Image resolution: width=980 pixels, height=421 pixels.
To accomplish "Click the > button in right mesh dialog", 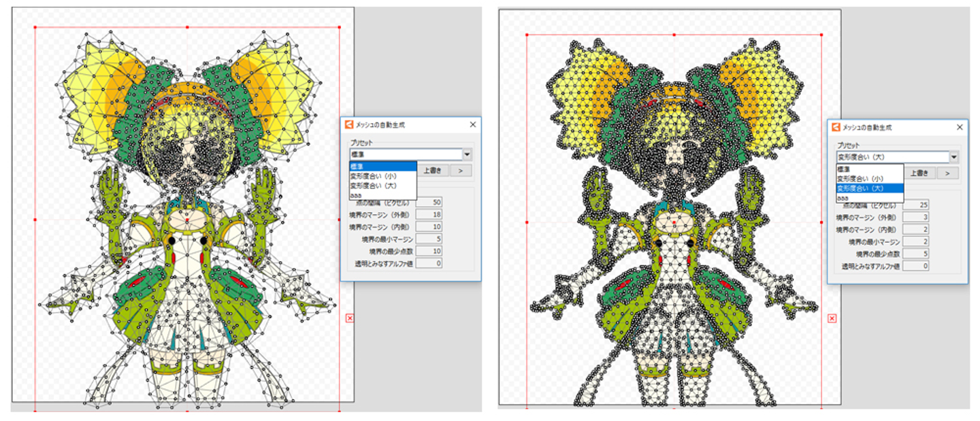I will 947,173.
